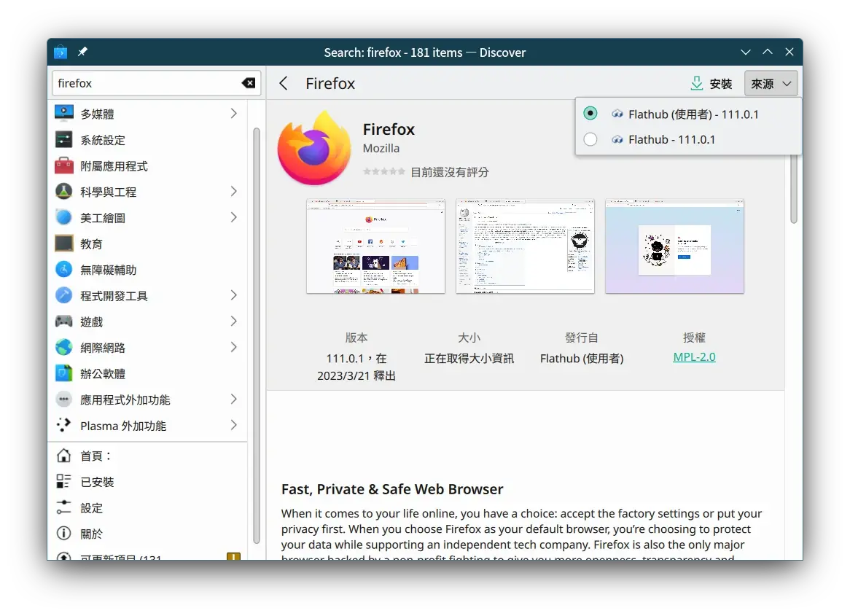Viewport: 850px width, 616px height.
Task: Click the back arrow next to Firefox
Action: click(284, 83)
